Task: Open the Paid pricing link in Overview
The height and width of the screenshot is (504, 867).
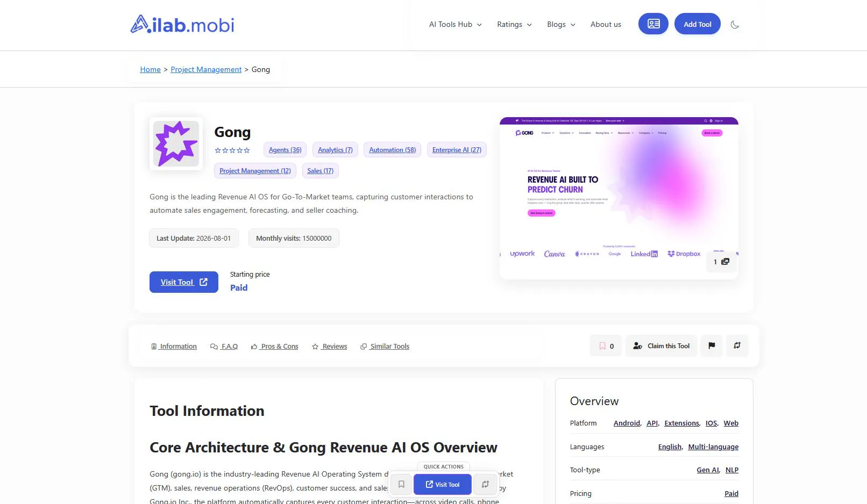Action: (731, 494)
